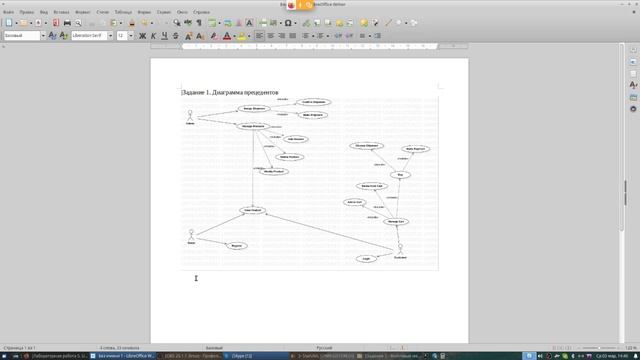Switch to Skype taskbar window

pos(256,356)
